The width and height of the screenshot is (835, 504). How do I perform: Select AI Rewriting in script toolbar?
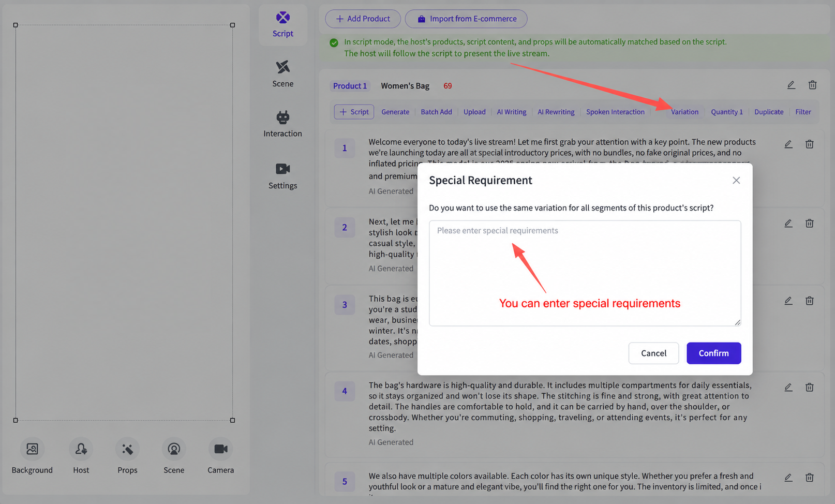click(x=556, y=112)
